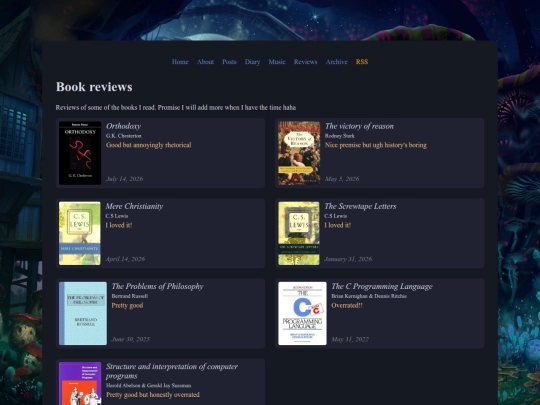Go to the Home page
This screenshot has height=405, width=540.
[x=180, y=62]
